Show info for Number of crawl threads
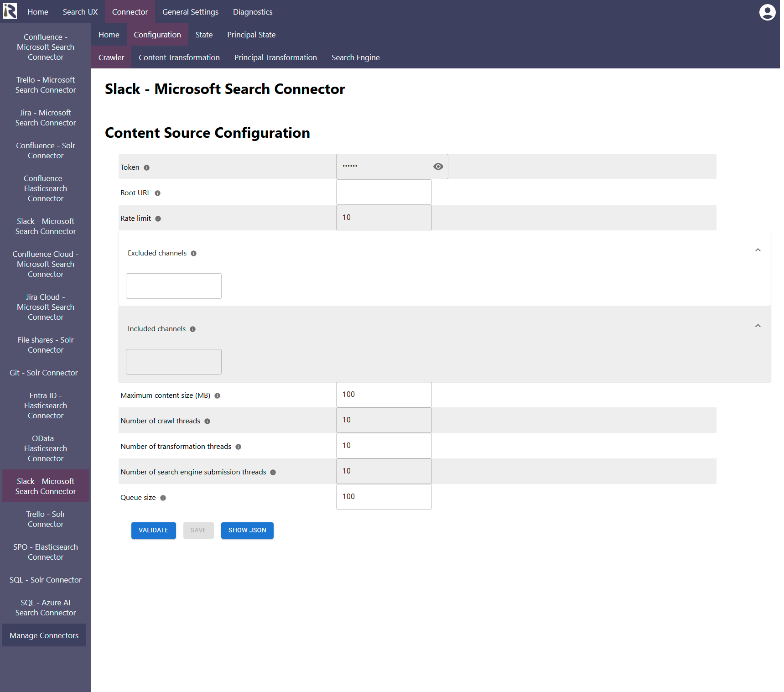 coord(208,421)
